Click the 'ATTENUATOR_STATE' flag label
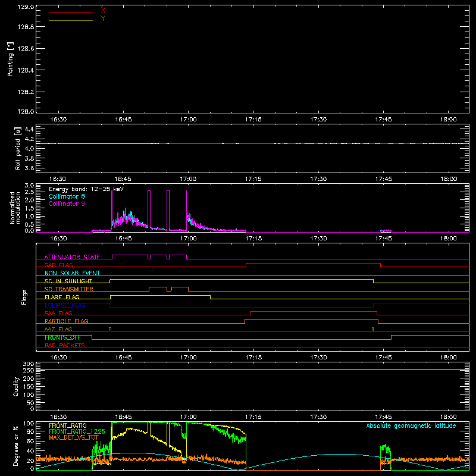Screen dimensions: 476x476 72,257
